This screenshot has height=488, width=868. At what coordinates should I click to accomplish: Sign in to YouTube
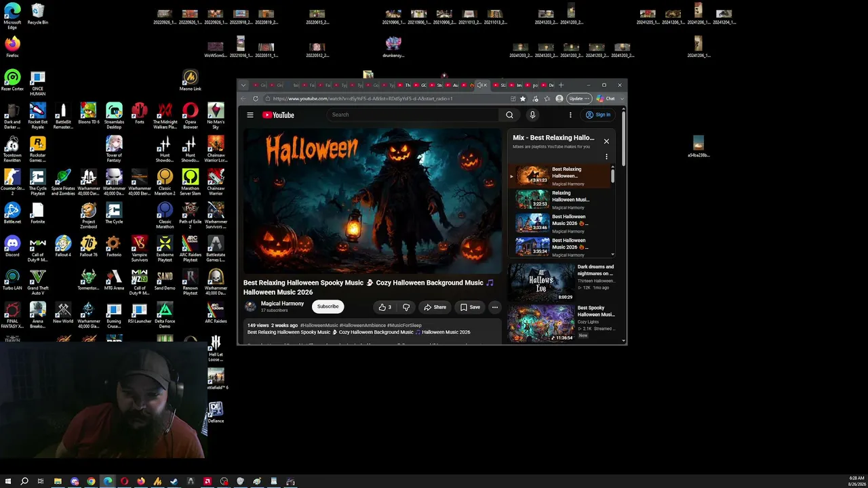click(599, 115)
